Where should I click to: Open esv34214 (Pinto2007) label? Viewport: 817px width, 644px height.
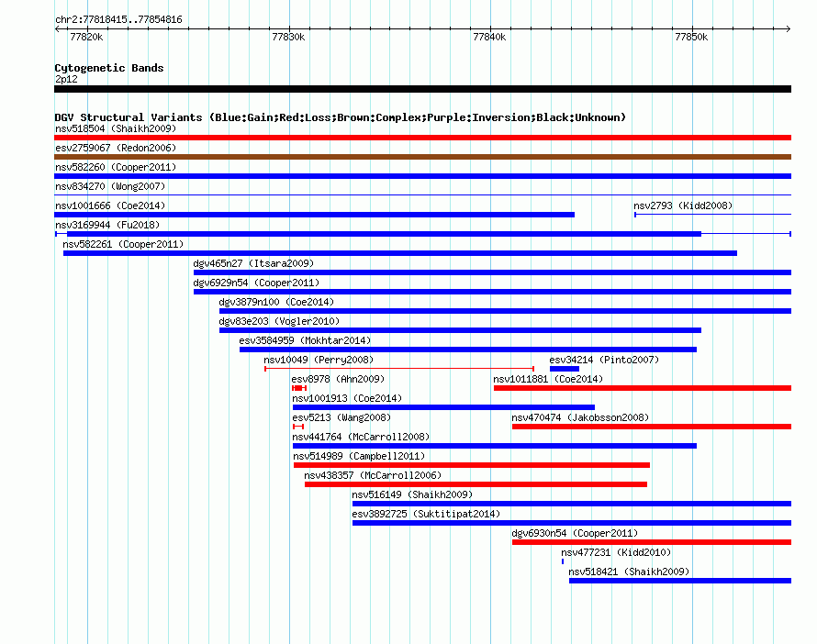tap(604, 360)
